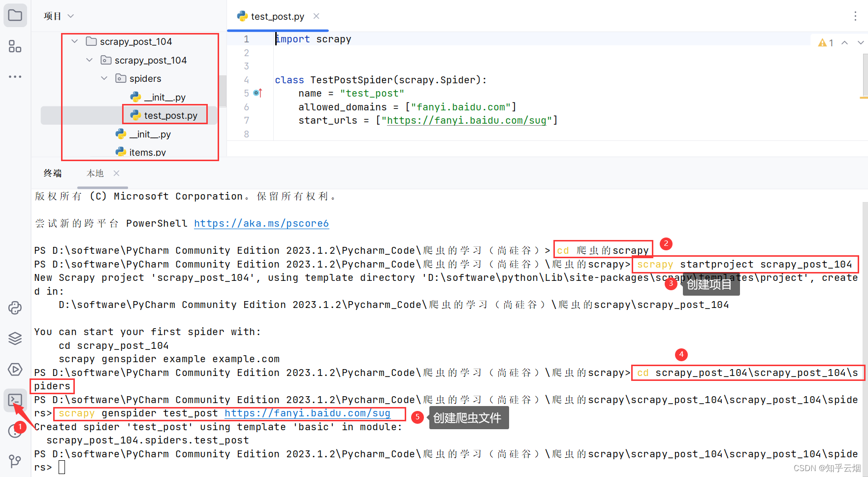Click line number 4 in gutter
Viewport: 868px width, 477px height.
coord(247,80)
